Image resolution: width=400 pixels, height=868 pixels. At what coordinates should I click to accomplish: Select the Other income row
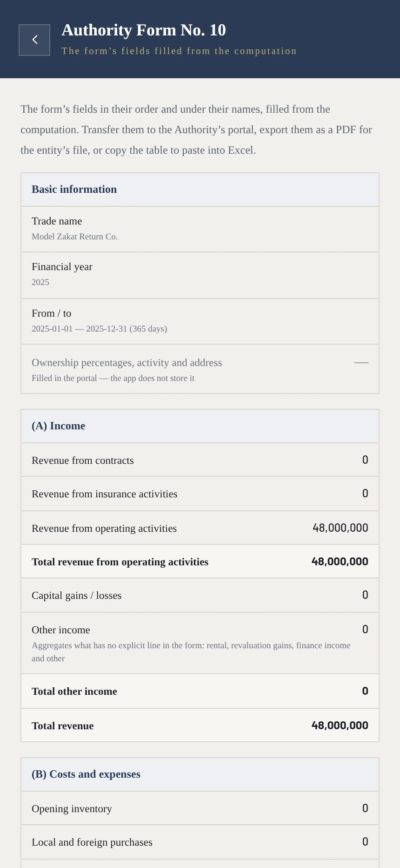click(x=200, y=643)
